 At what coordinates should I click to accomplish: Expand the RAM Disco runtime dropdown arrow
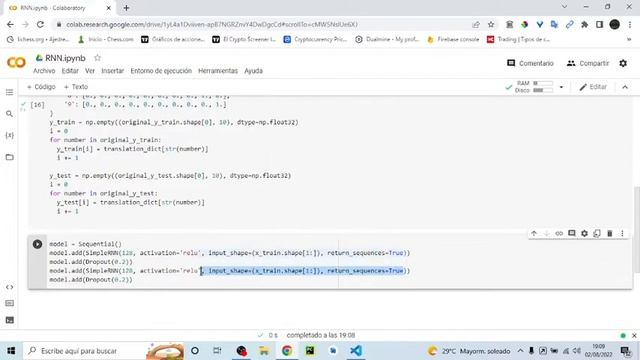[561, 87]
